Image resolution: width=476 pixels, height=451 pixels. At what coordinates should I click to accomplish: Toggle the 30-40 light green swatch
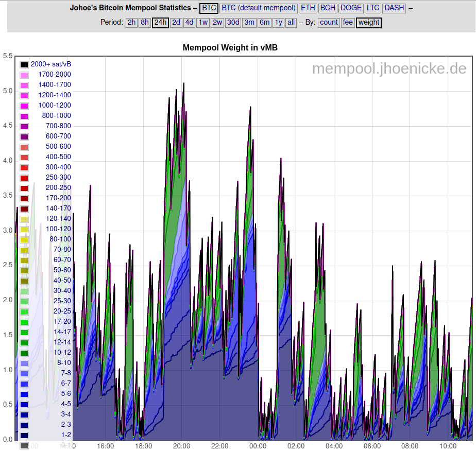pos(24,291)
